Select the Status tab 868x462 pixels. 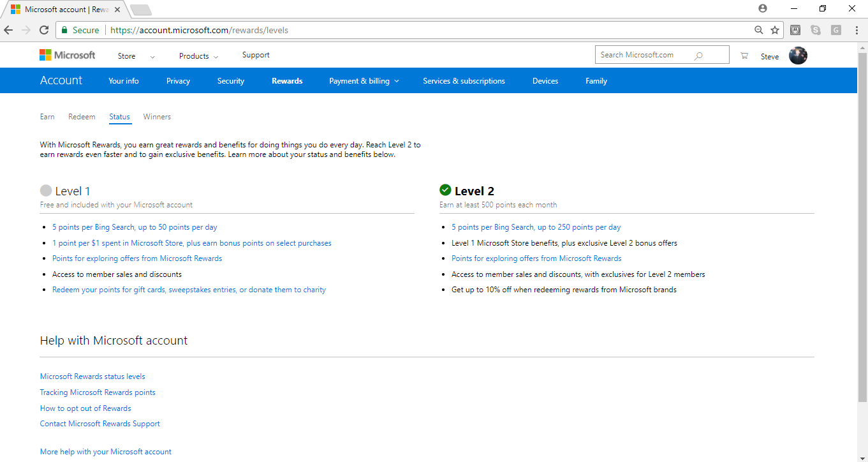click(x=119, y=117)
